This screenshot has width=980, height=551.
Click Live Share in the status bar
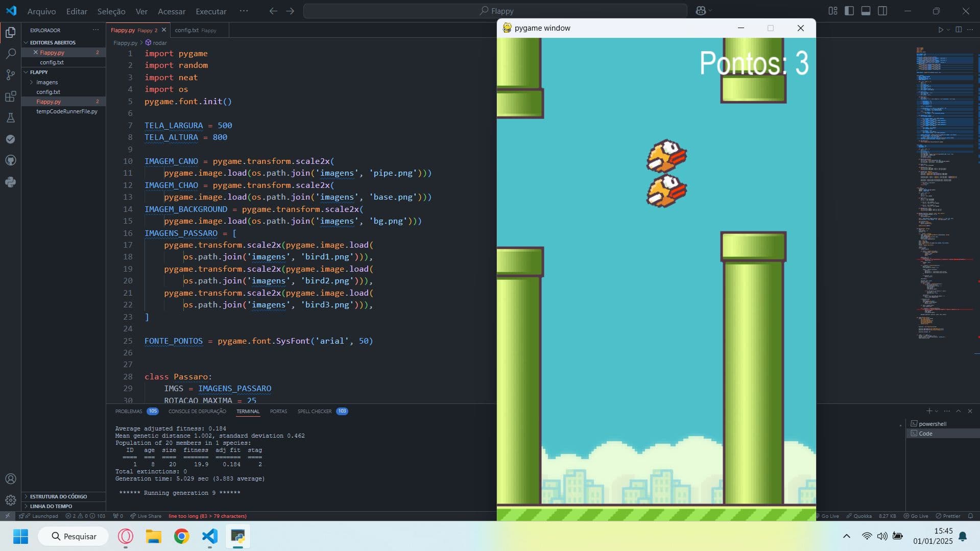[x=146, y=516]
